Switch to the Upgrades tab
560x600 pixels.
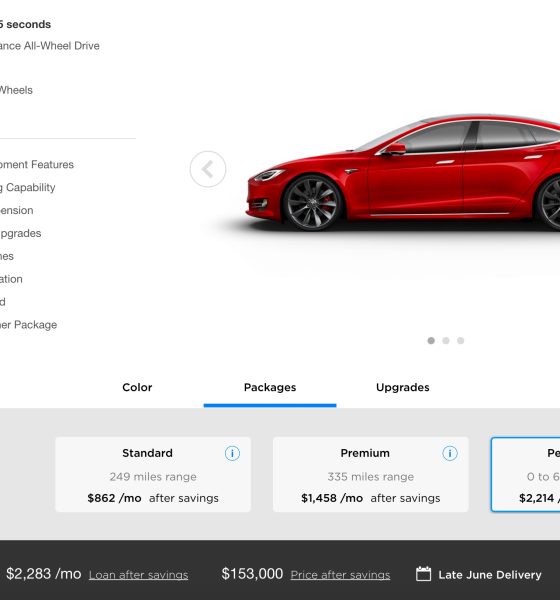tap(403, 387)
